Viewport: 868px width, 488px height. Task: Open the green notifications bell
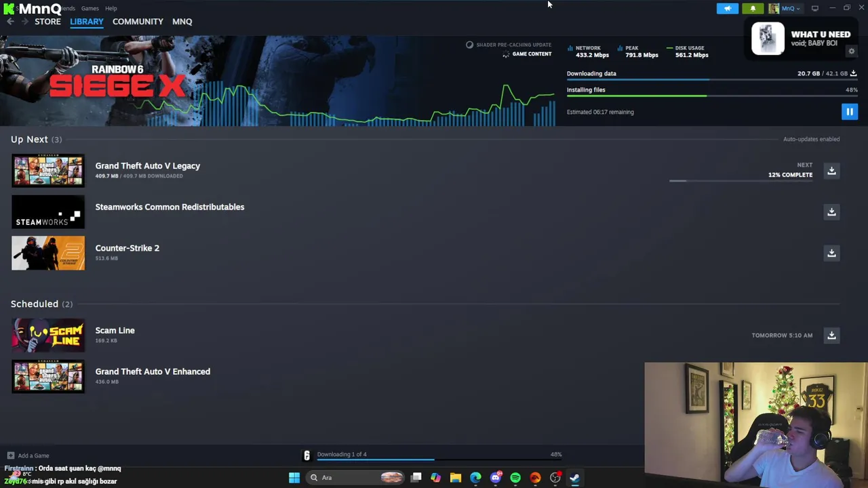point(753,8)
